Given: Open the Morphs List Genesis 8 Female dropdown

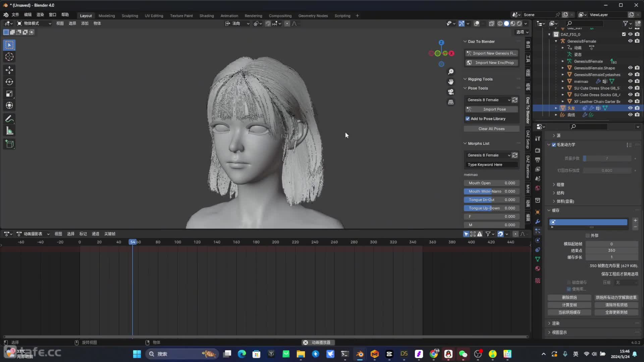Looking at the screenshot, I should [488, 155].
